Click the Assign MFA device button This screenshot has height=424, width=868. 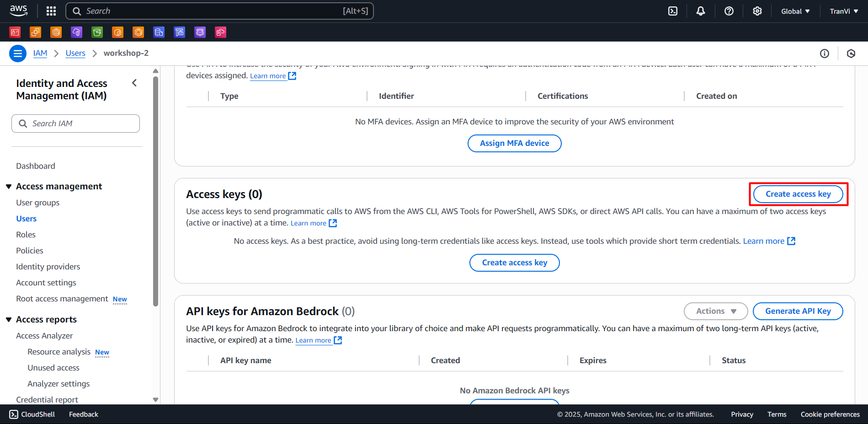coord(514,143)
